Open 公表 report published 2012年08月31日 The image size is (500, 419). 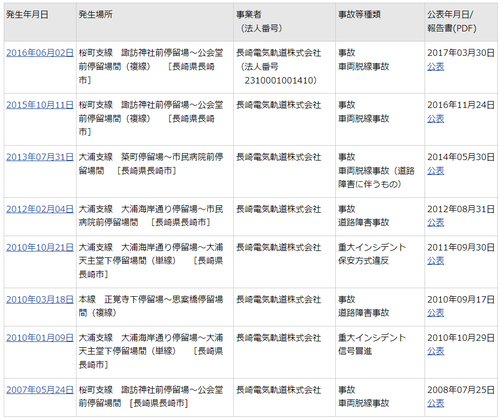click(x=436, y=222)
